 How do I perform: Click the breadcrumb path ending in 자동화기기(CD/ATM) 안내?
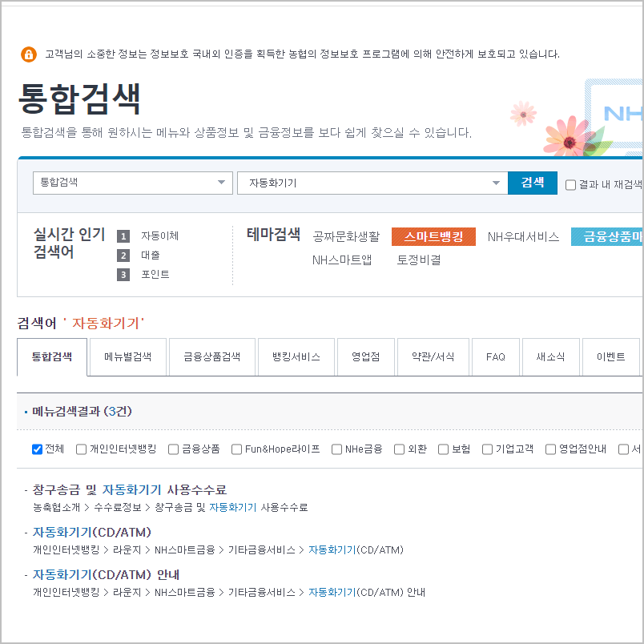[229, 592]
